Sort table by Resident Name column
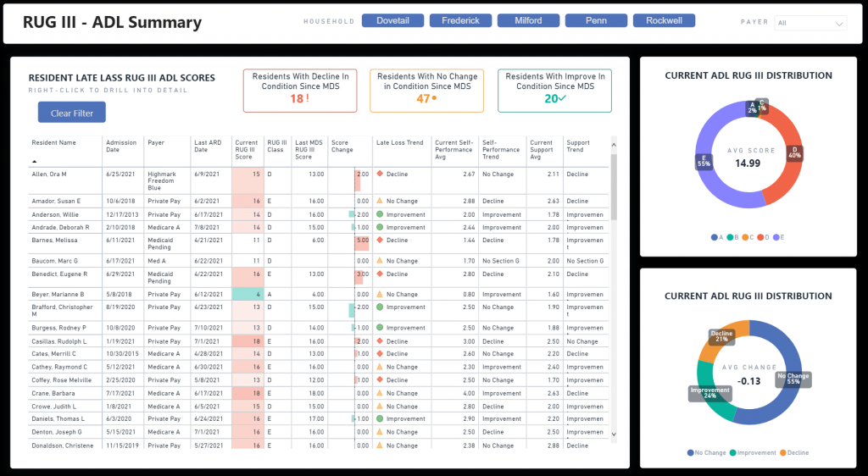 [x=53, y=142]
